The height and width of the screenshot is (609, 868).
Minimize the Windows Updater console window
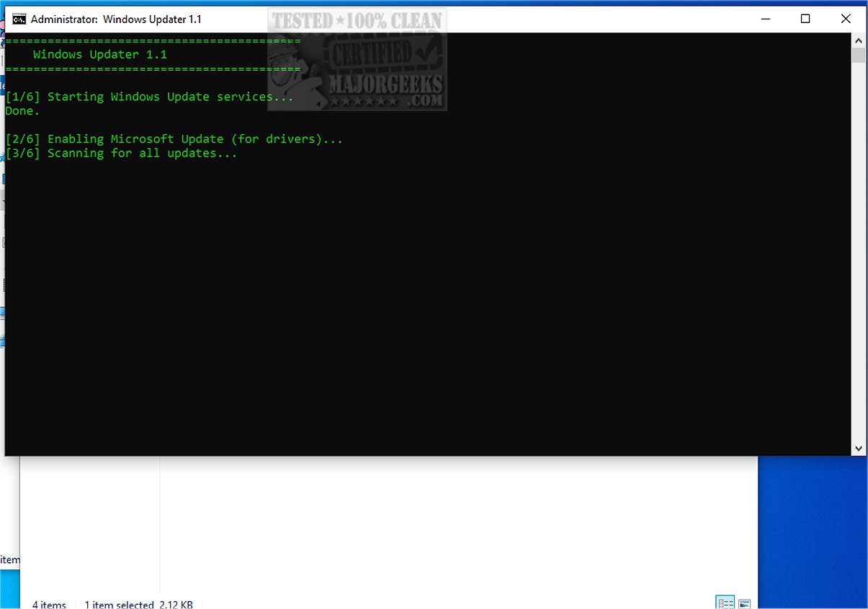coord(765,19)
